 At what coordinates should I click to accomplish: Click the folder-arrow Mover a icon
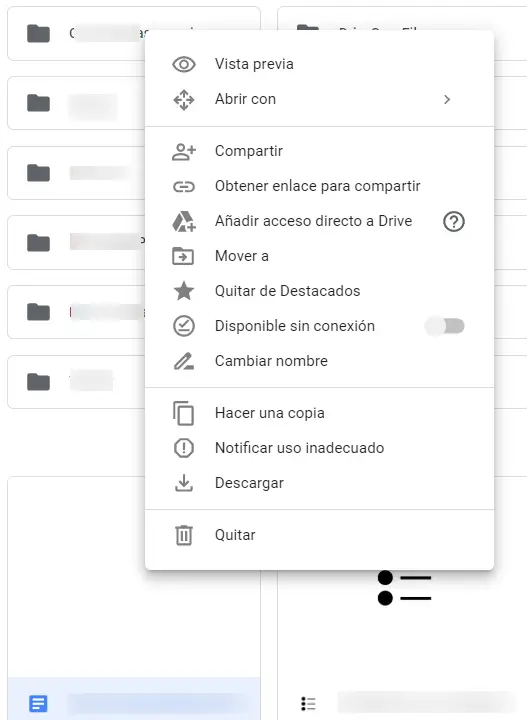[183, 256]
